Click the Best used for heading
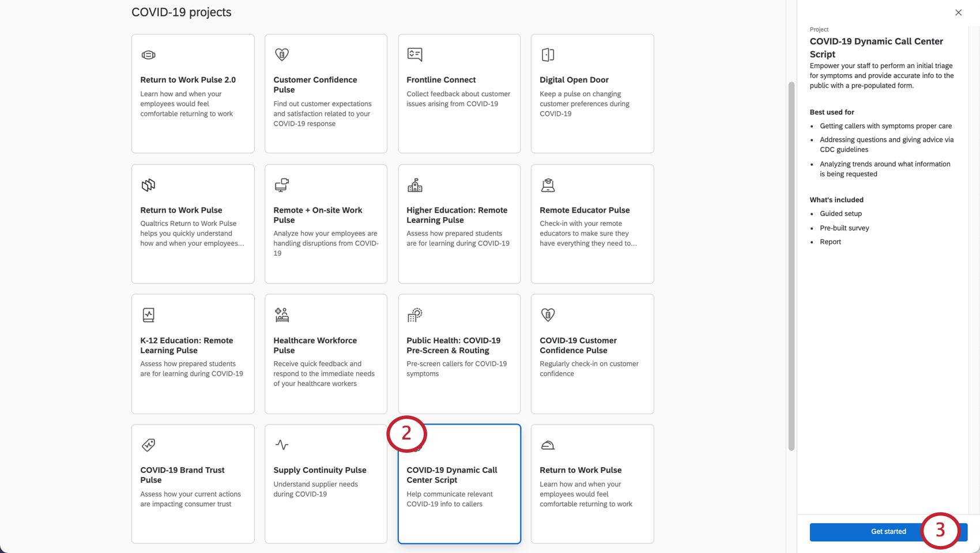This screenshot has width=980, height=553. [832, 112]
